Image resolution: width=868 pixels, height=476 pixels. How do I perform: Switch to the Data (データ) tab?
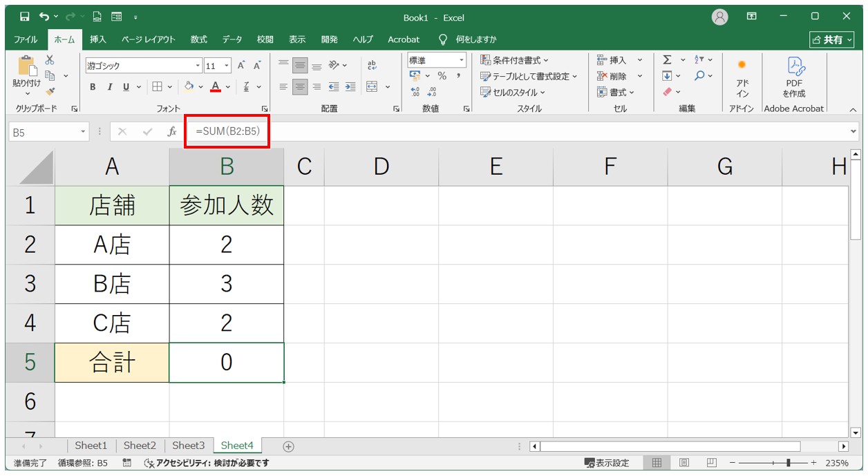pyautogui.click(x=232, y=39)
